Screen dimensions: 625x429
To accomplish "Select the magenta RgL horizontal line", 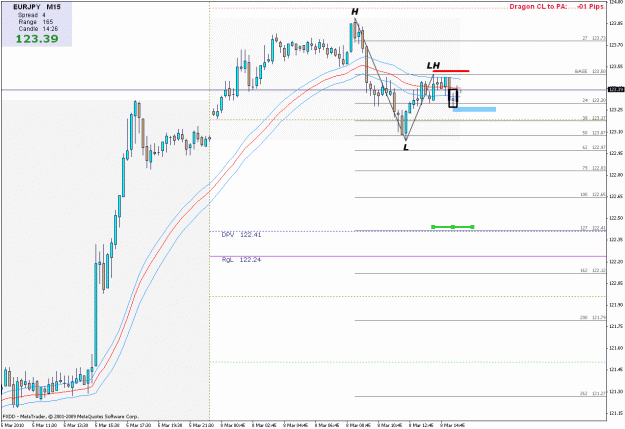I will (408, 256).
